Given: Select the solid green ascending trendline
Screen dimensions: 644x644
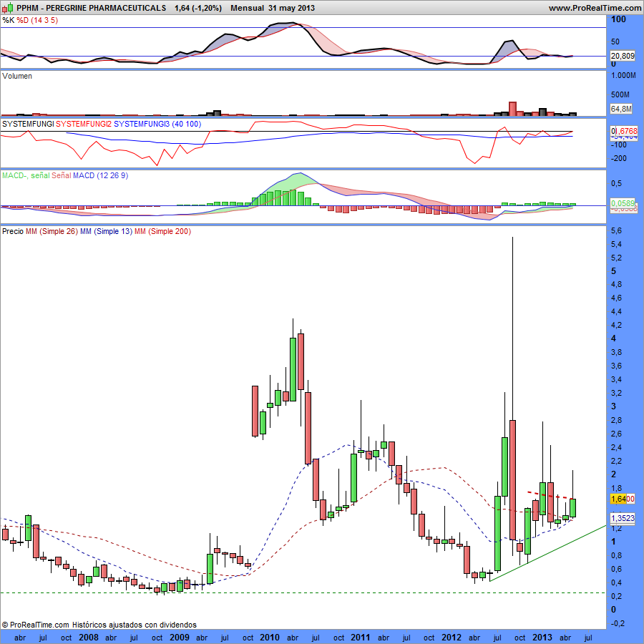Looking at the screenshot, I should 548,553.
